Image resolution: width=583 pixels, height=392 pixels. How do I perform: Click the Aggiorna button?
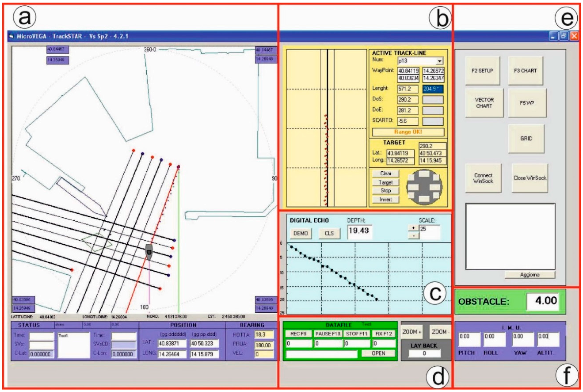pyautogui.click(x=529, y=274)
